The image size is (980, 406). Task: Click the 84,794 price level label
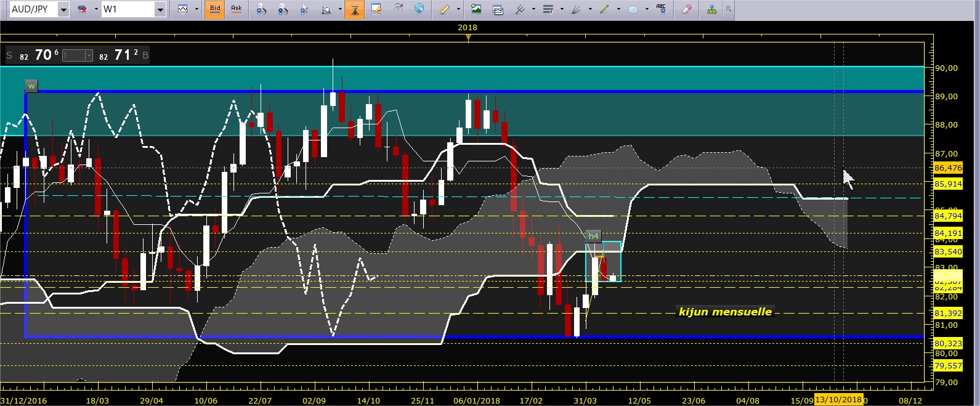click(948, 216)
